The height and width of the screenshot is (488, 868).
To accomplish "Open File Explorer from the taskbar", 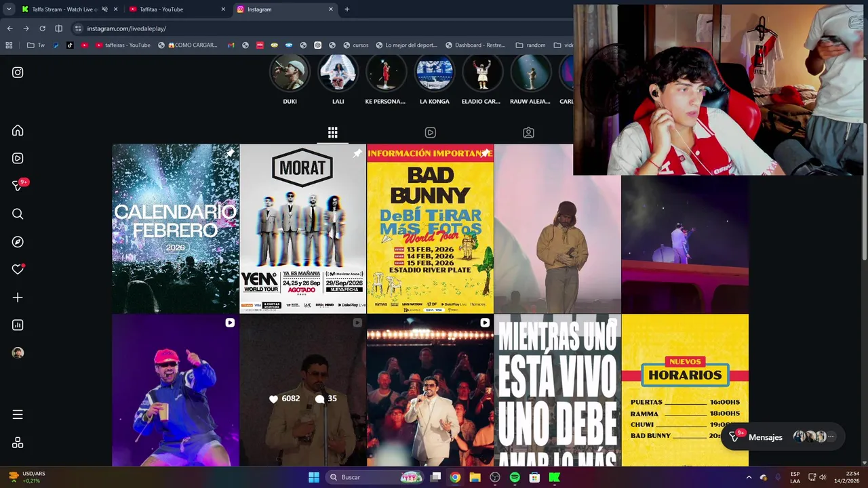I will [x=475, y=477].
